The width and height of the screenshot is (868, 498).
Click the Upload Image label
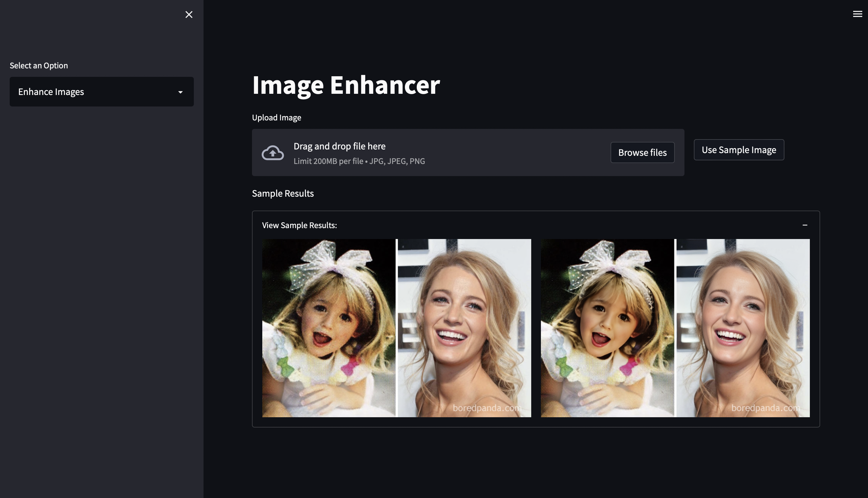coord(277,118)
